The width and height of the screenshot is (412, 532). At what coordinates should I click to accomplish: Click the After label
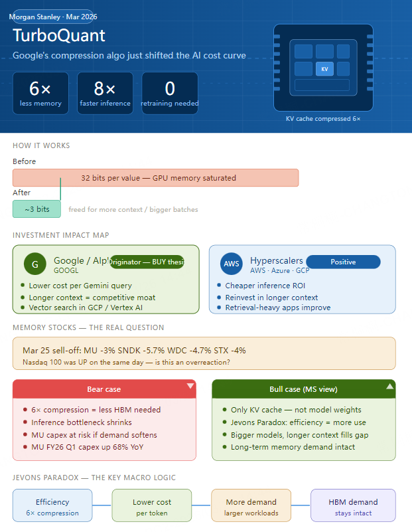click(x=21, y=193)
